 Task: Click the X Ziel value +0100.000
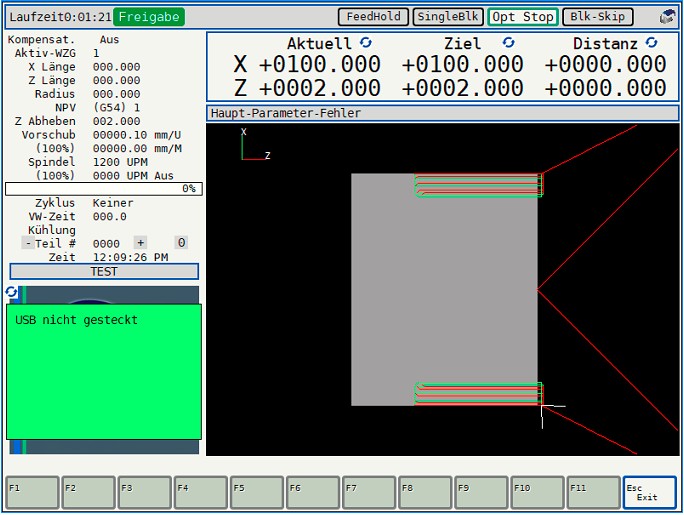point(462,65)
